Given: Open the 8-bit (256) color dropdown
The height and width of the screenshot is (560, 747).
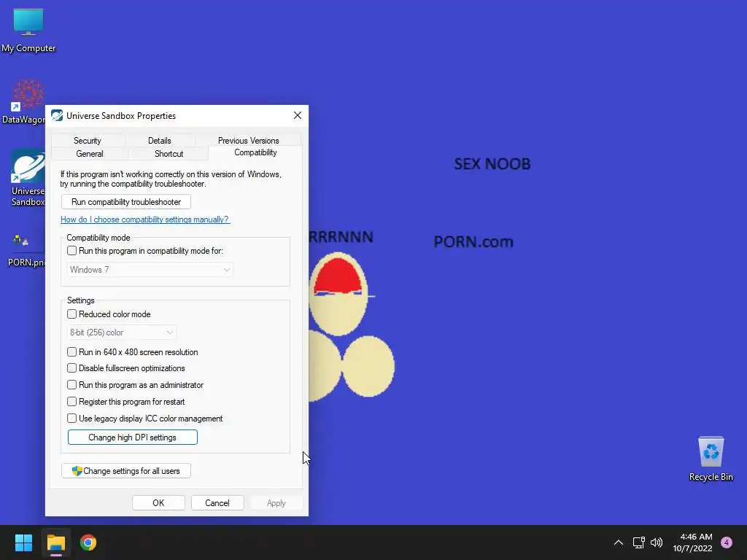Looking at the screenshot, I should click(122, 332).
